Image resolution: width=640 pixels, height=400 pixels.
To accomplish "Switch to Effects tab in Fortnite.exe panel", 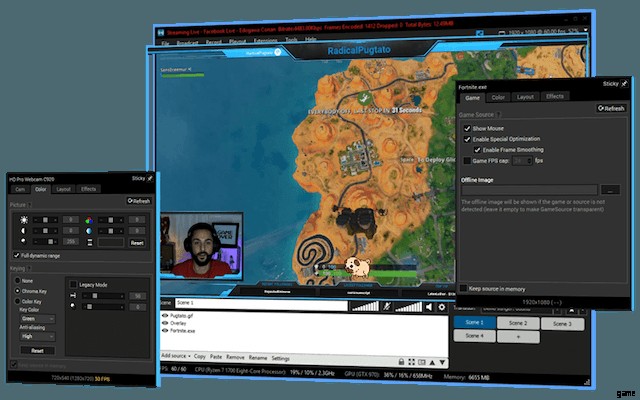I will 554,97.
